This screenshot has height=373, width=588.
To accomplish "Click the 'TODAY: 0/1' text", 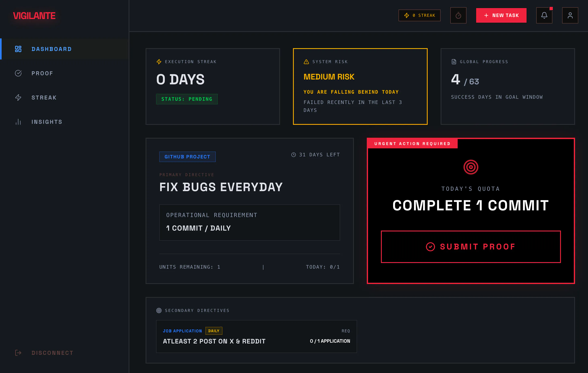I will coord(323,267).
